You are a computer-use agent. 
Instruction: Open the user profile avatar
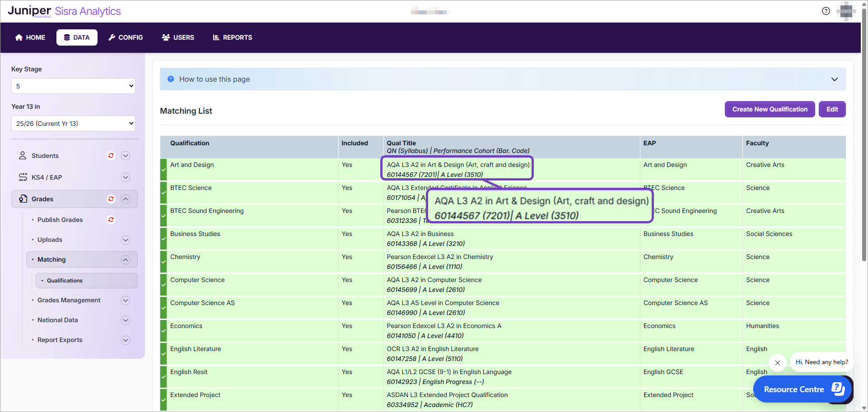(846, 11)
